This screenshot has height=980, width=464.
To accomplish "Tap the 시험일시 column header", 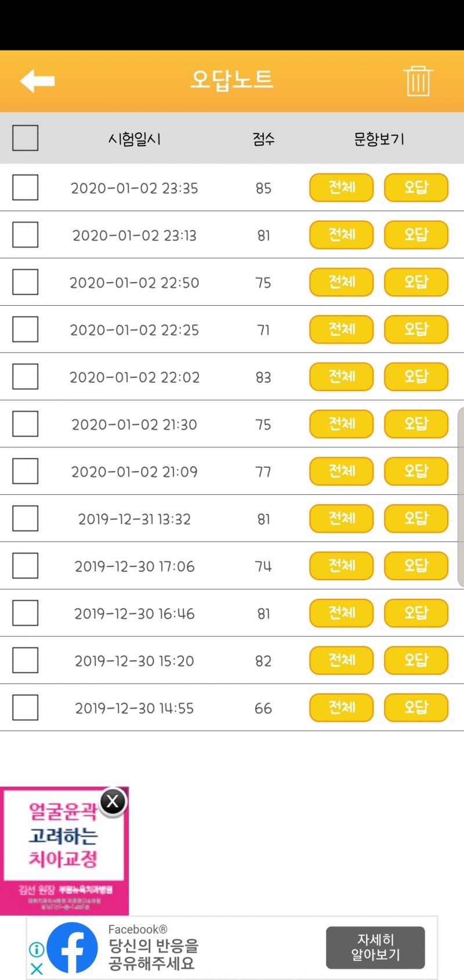I will click(x=135, y=139).
